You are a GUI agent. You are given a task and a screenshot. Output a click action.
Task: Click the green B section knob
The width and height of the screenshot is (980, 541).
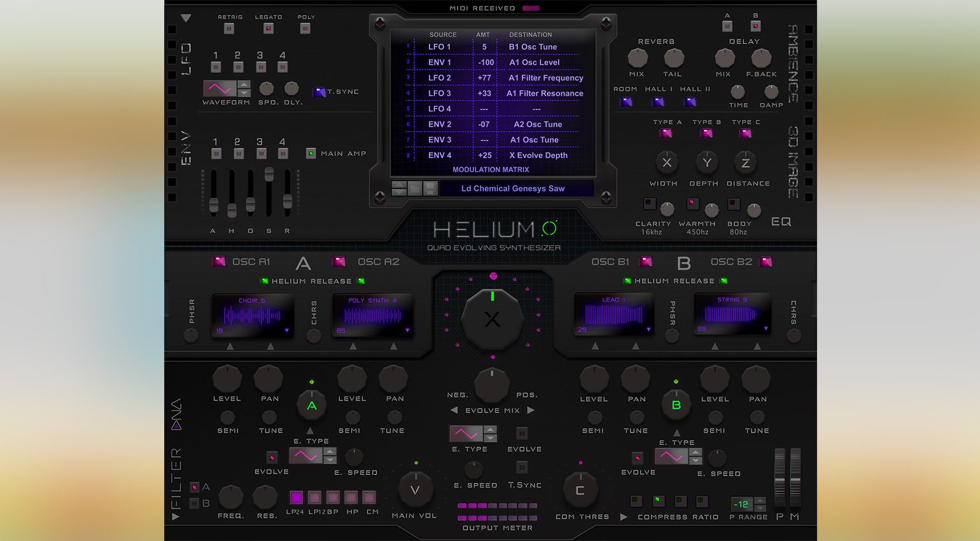[x=676, y=405]
